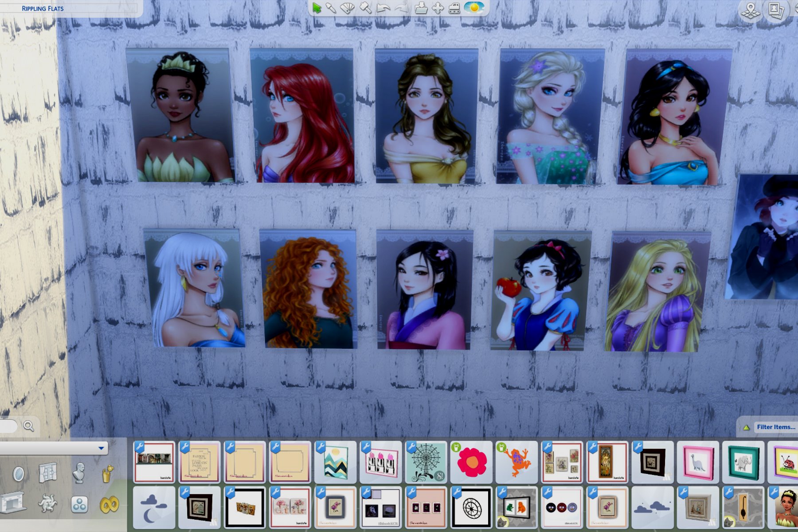
Task: Pick the kardofe botanical frames set thumbnail
Action: pos(561,462)
